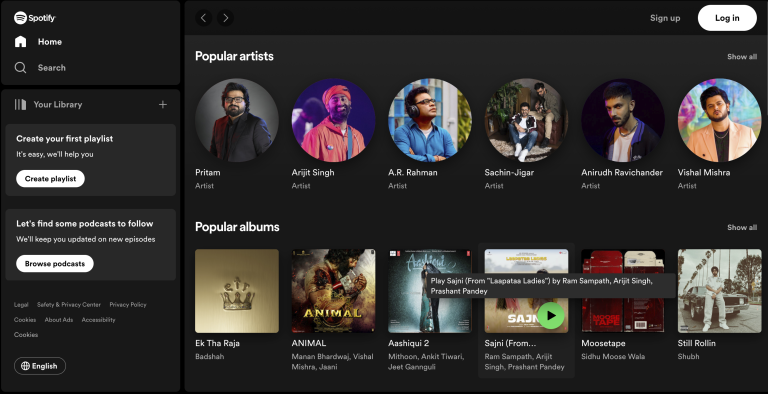Play Sajni with the green play button

(x=551, y=316)
